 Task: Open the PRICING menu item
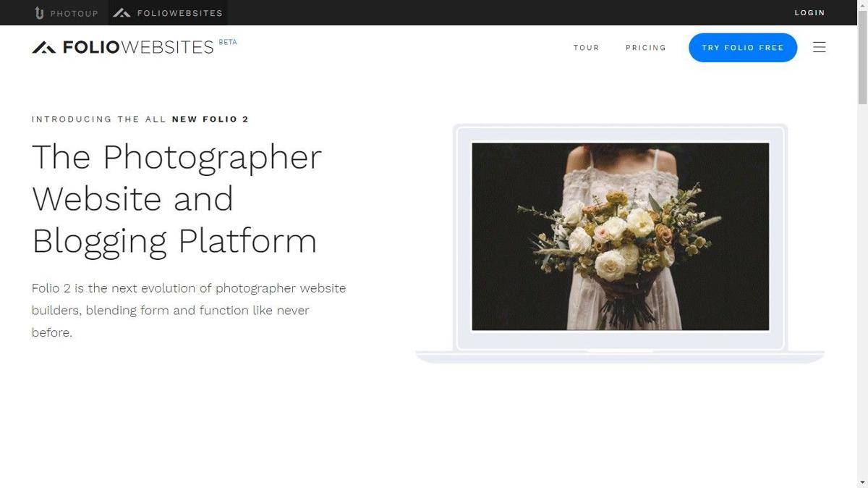pyautogui.click(x=646, y=48)
